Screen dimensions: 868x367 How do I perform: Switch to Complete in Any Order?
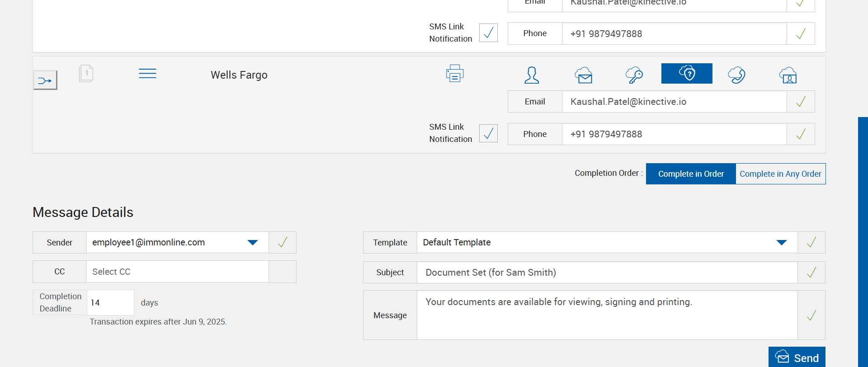[780, 174]
